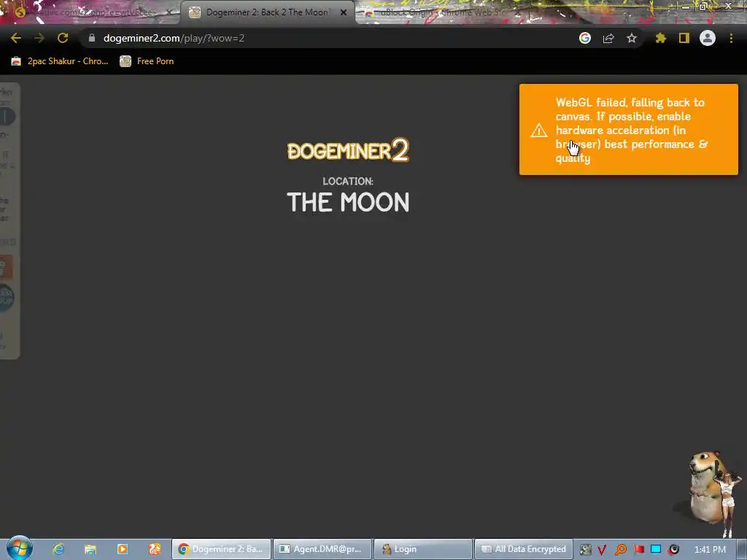Screen dimensions: 747x560
Task: Click the browser forward arrow
Action: click(x=39, y=38)
